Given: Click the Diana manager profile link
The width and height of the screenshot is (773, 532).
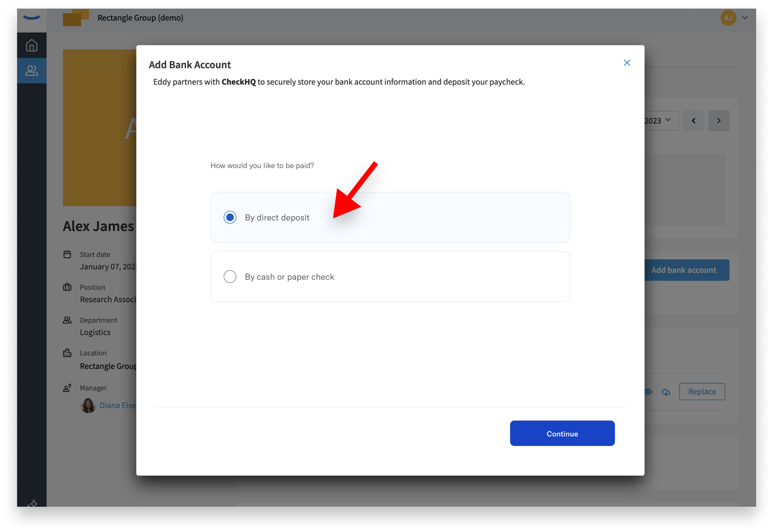Looking at the screenshot, I should [118, 405].
